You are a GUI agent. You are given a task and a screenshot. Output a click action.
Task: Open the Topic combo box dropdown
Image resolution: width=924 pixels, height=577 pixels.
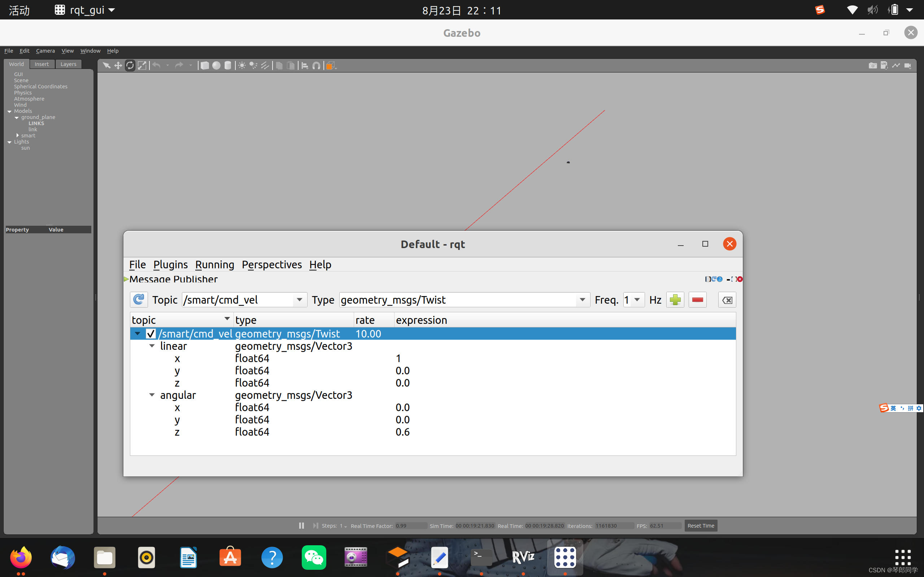coord(300,300)
